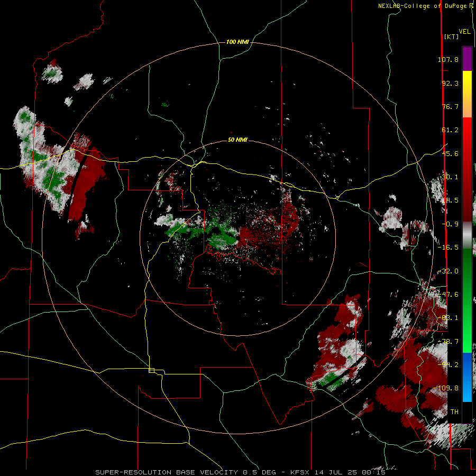Click the [KT] units label
Viewport: 476px width, 476px height.
(x=452, y=36)
